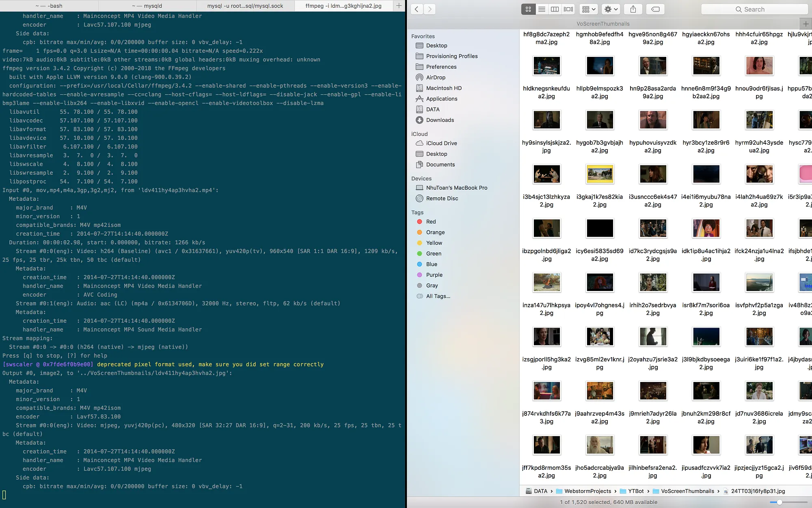Select thumbnail j3l9bjkdbysoeega2.jpg
Screen dimensions: 812x508
[x=706, y=336]
